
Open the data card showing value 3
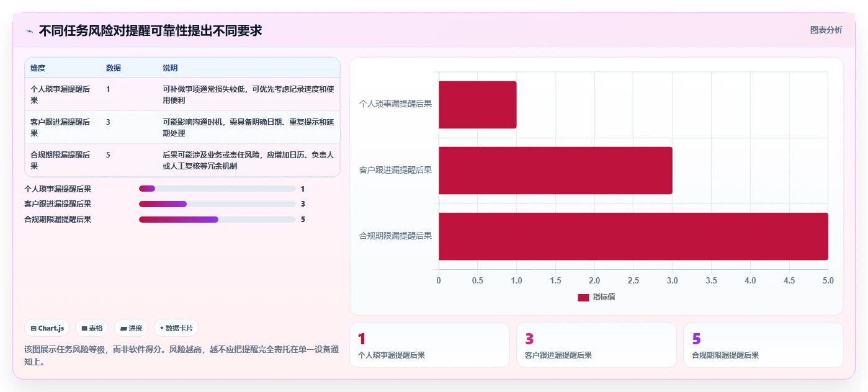pos(596,345)
